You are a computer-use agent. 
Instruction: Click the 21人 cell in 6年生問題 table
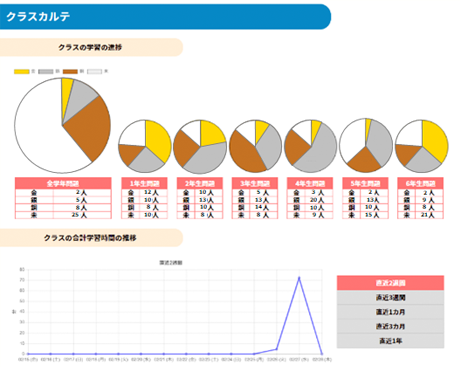429,215
